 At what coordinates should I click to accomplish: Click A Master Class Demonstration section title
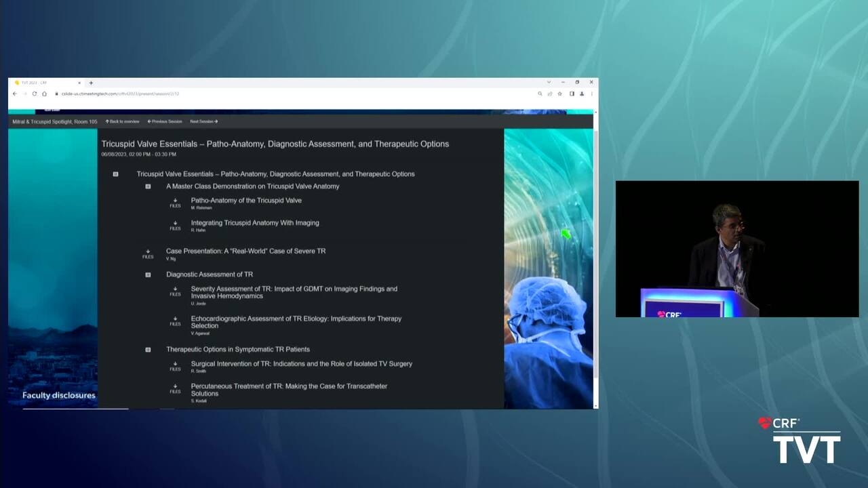tap(252, 186)
